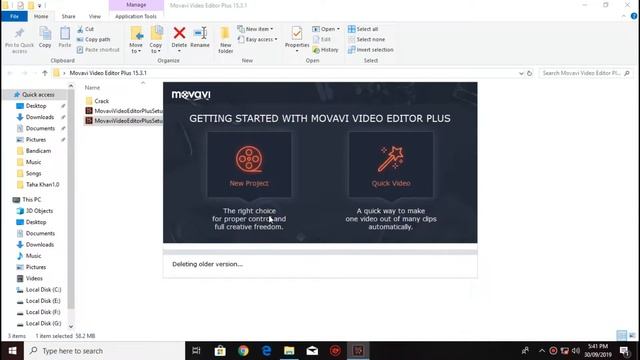Create a New folder from the ribbon

click(x=225, y=40)
